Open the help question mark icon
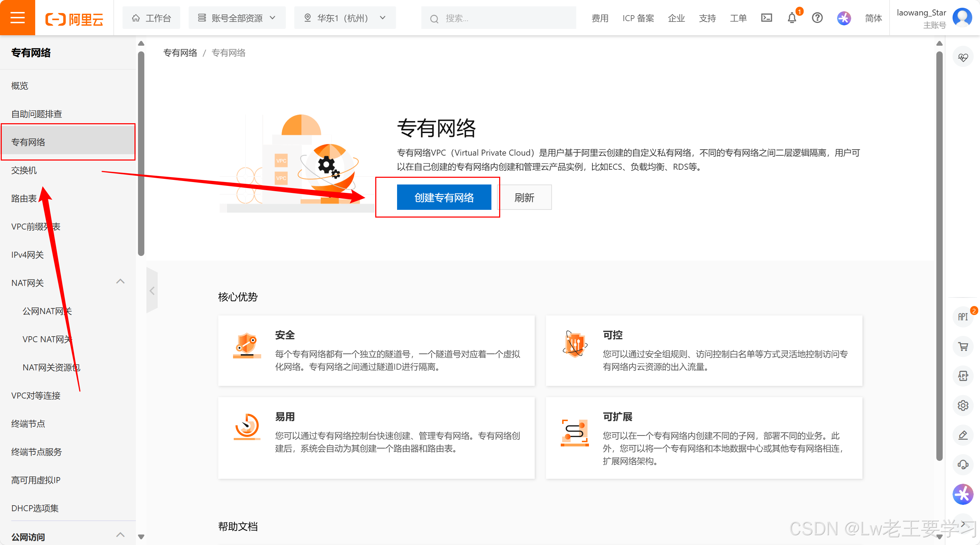This screenshot has height=545, width=980. [x=817, y=18]
